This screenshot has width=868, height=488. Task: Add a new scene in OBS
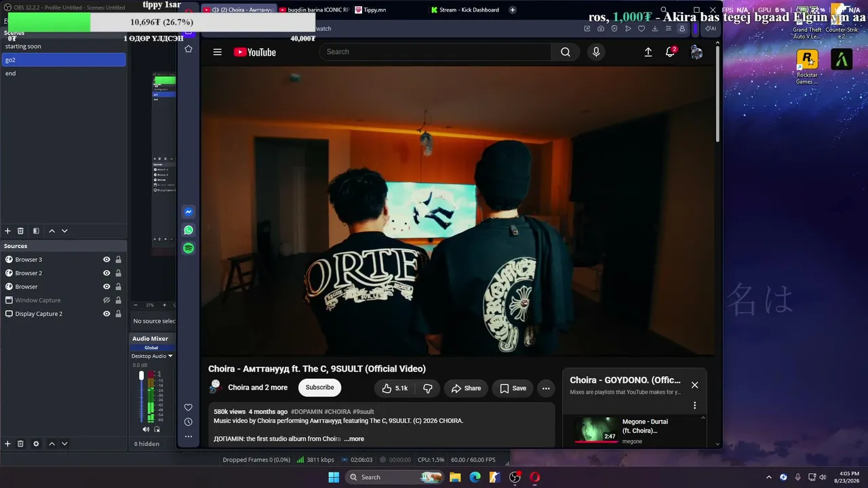click(x=8, y=231)
